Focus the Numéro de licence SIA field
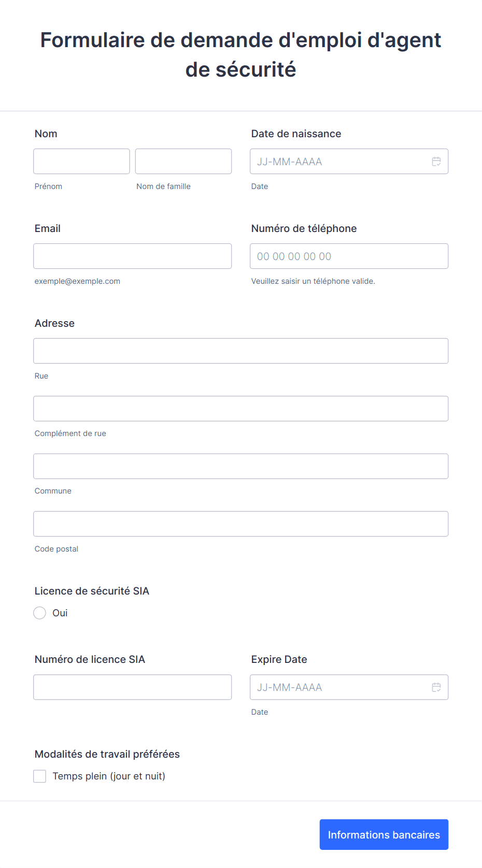The width and height of the screenshot is (482, 868). tap(133, 687)
